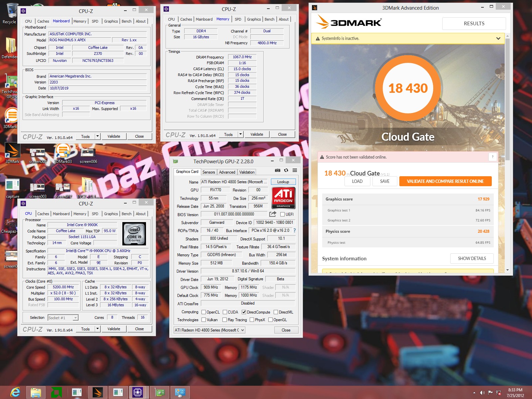Toggle the DirectCompute checkbox
The width and height of the screenshot is (532, 399).
(x=244, y=312)
